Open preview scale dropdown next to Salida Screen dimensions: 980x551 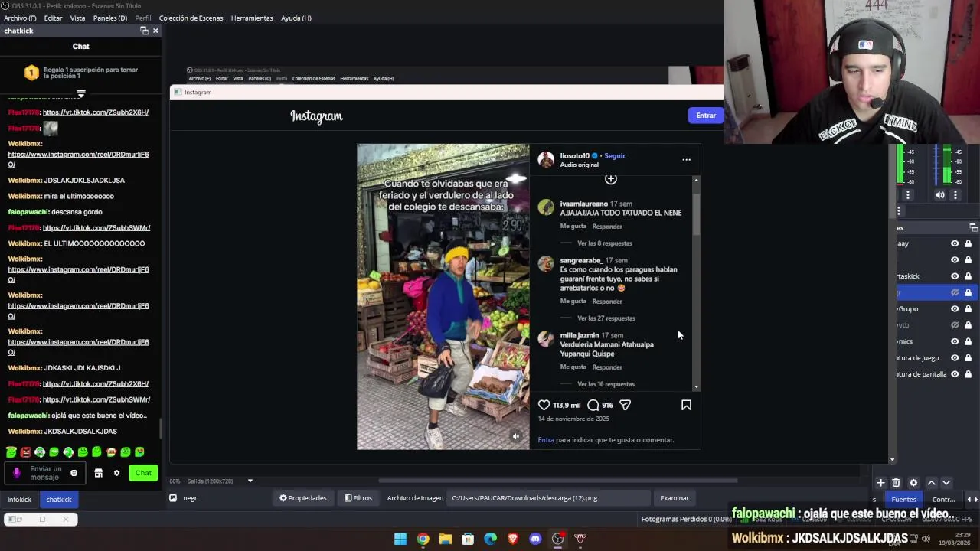[x=250, y=481]
